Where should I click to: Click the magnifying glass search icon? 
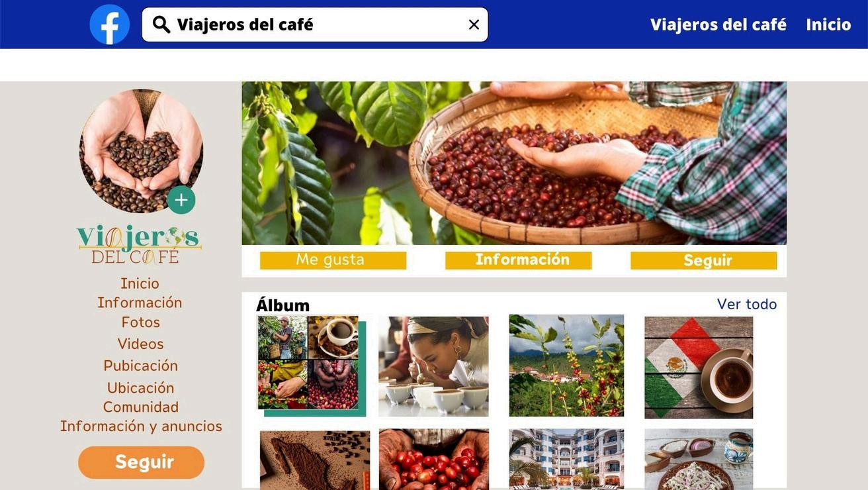[161, 24]
